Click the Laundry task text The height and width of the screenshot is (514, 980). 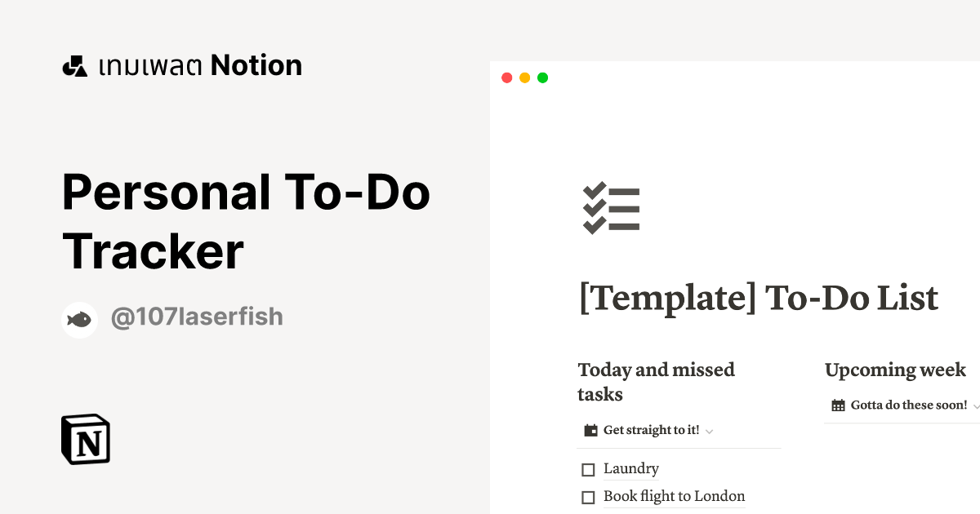[630, 468]
